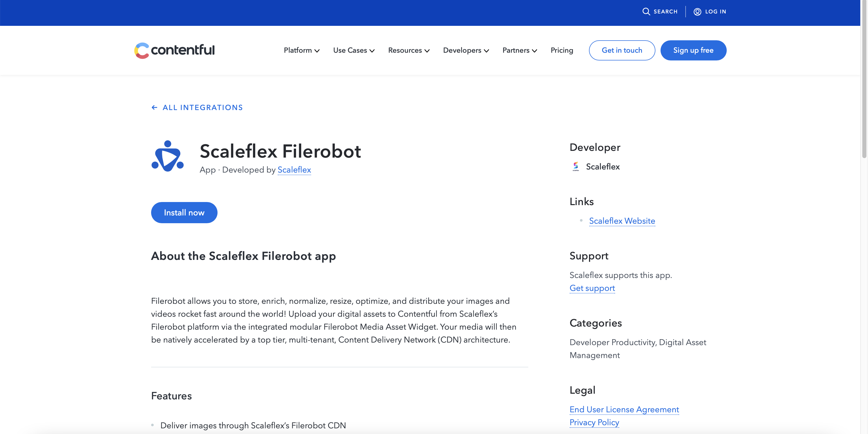The image size is (868, 434).
Task: Expand the Resources menu chevron
Action: (x=427, y=51)
